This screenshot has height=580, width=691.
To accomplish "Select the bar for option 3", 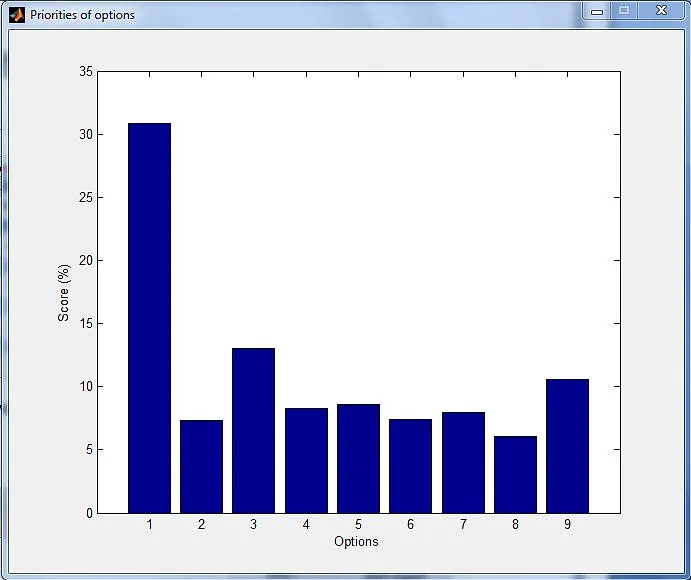I will pyautogui.click(x=253, y=431).
